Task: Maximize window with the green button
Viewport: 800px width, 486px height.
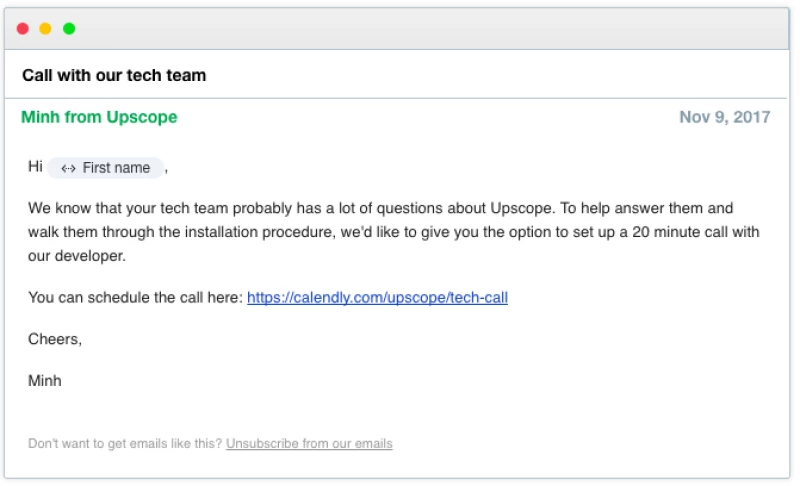Action: pyautogui.click(x=69, y=28)
